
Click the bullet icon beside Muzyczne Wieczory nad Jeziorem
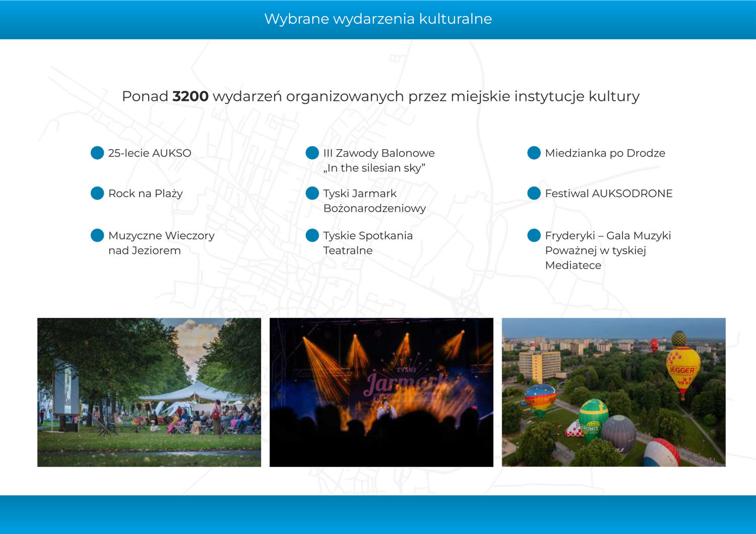97,235
